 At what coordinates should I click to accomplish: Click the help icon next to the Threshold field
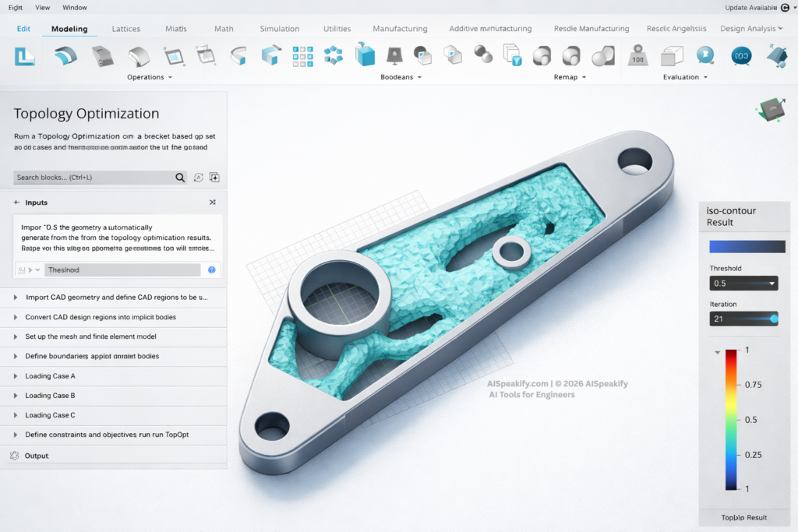coord(211,270)
